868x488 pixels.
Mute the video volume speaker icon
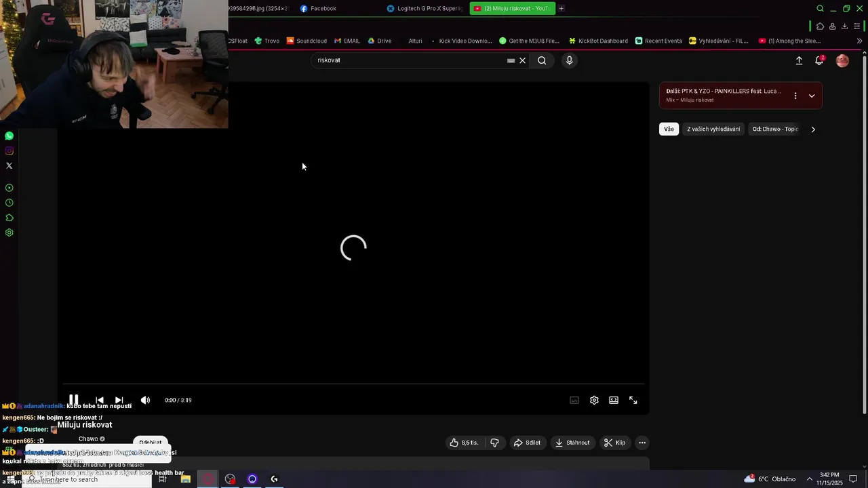(145, 400)
